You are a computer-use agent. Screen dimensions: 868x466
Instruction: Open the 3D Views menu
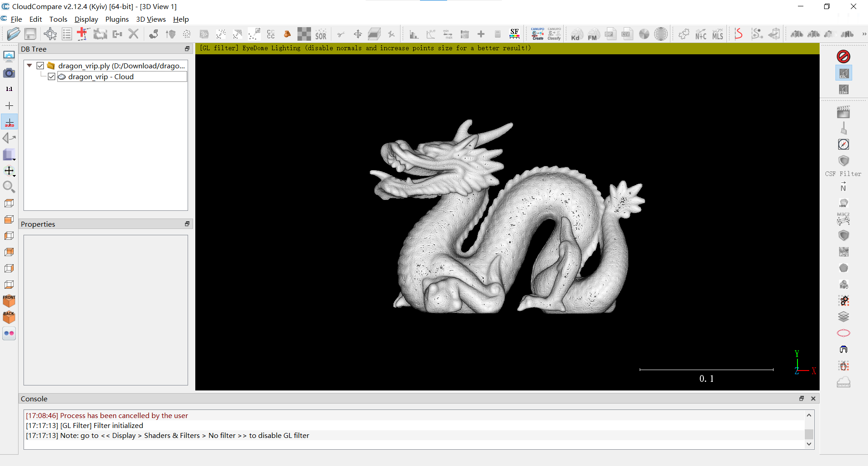tap(151, 19)
